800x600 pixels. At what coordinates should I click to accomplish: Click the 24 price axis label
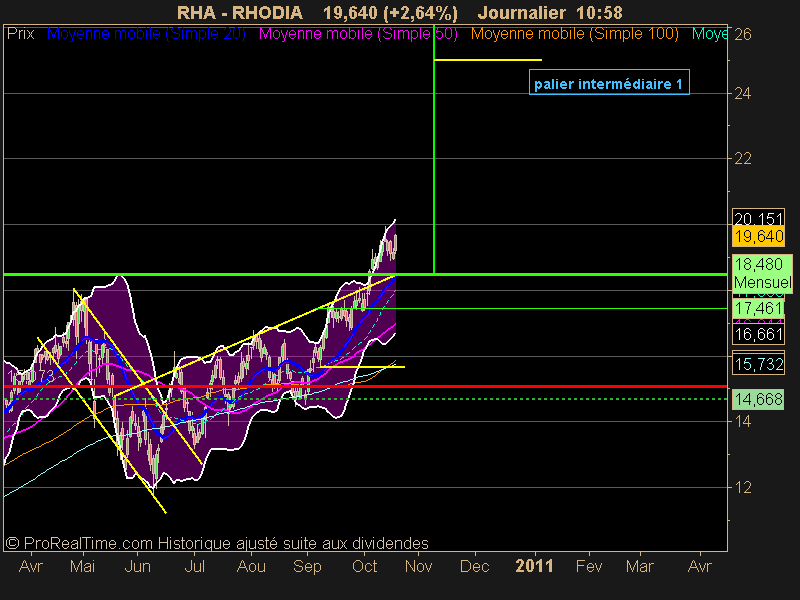pos(742,93)
